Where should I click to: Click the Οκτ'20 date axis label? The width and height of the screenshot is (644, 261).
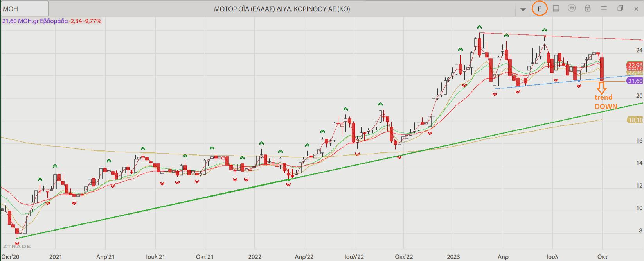[10, 257]
